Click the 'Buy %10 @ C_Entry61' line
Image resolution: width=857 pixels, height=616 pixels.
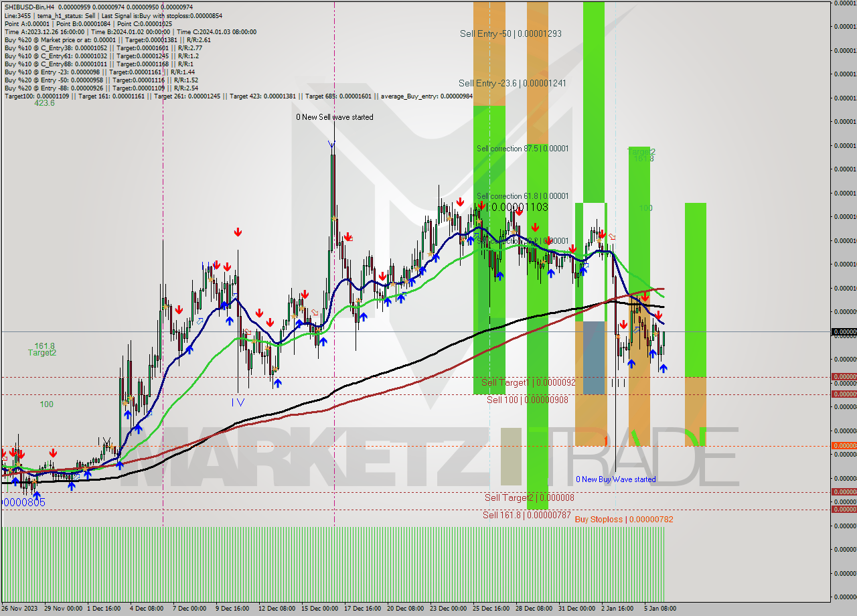pos(102,56)
